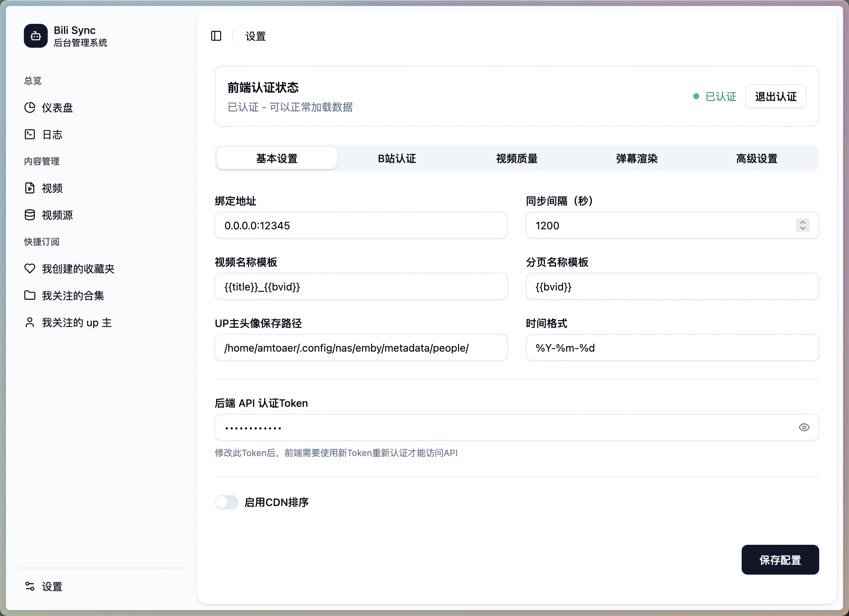Switch to the B站认证 tab
The height and width of the screenshot is (616, 849).
(397, 158)
